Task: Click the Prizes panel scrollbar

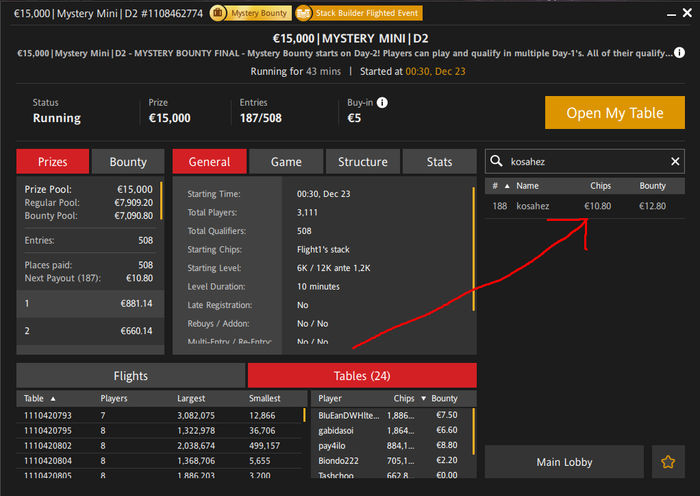Action: (161, 201)
